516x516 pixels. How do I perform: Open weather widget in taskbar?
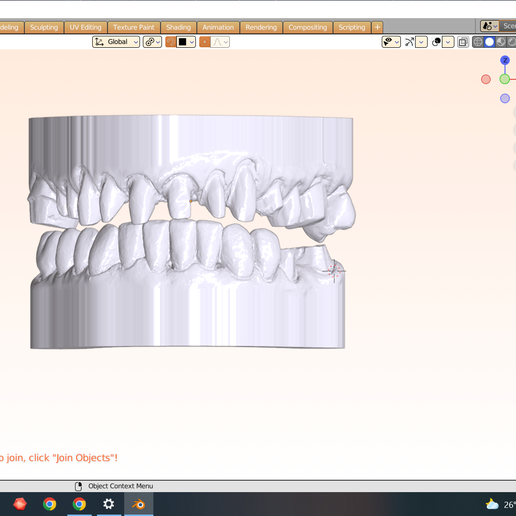coord(500,504)
